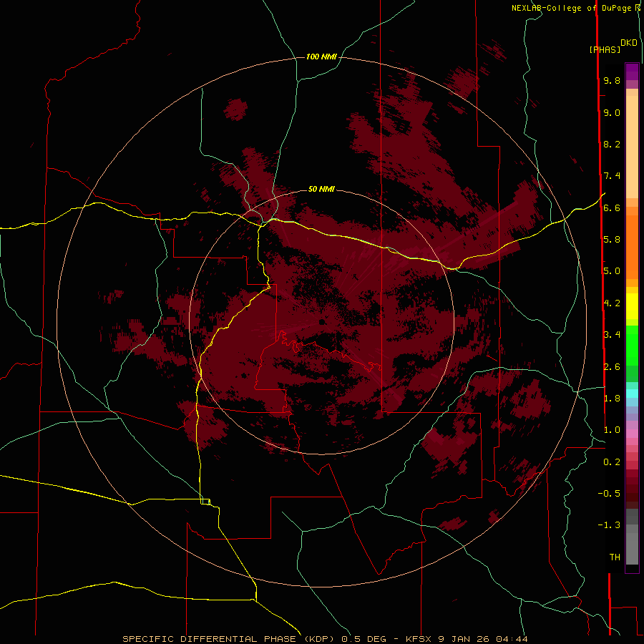Click the 3.4 value on the color scale
Screen dimensions: 644x644
tap(612, 335)
